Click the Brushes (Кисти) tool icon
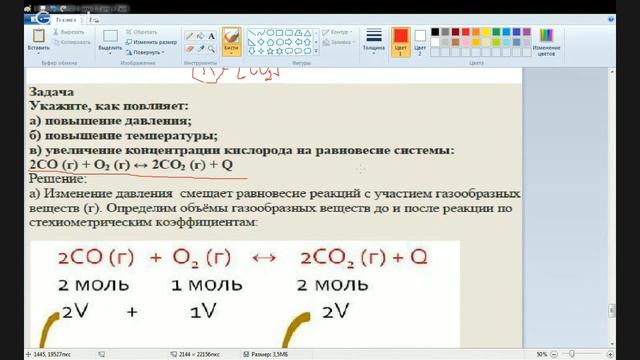640x360 pixels. 231,37
